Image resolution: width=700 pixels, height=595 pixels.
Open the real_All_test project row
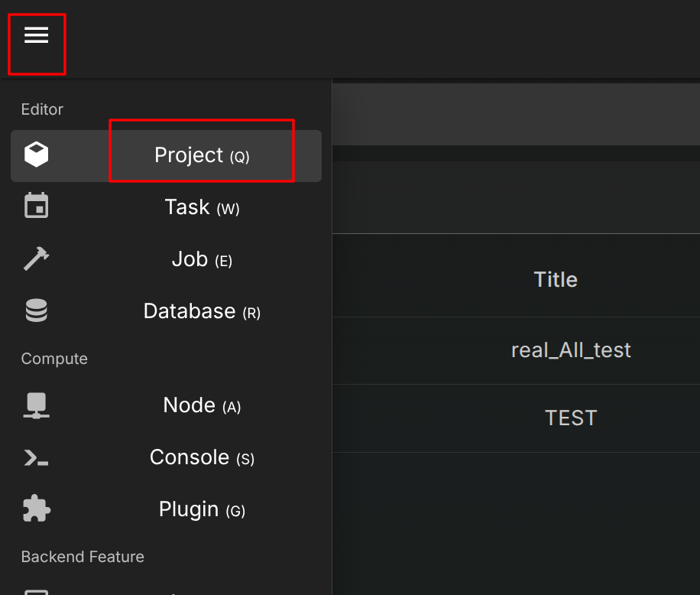pos(570,350)
